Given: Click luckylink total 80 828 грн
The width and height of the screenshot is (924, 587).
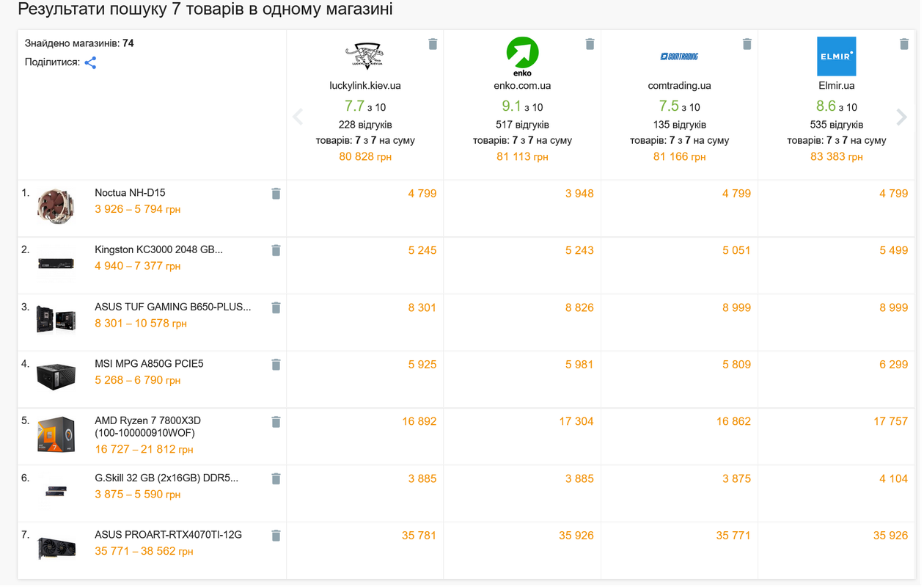Looking at the screenshot, I should [365, 157].
